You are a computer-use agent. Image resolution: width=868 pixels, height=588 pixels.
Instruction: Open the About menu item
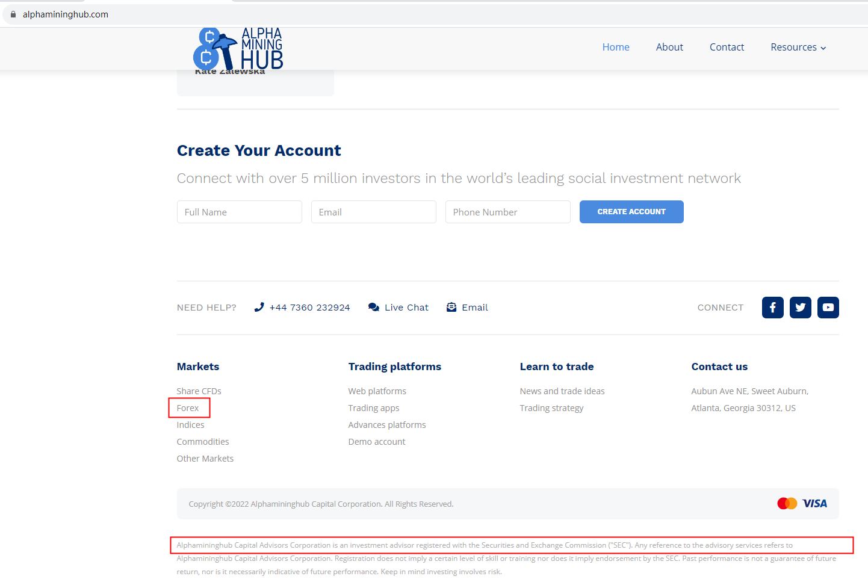click(669, 47)
